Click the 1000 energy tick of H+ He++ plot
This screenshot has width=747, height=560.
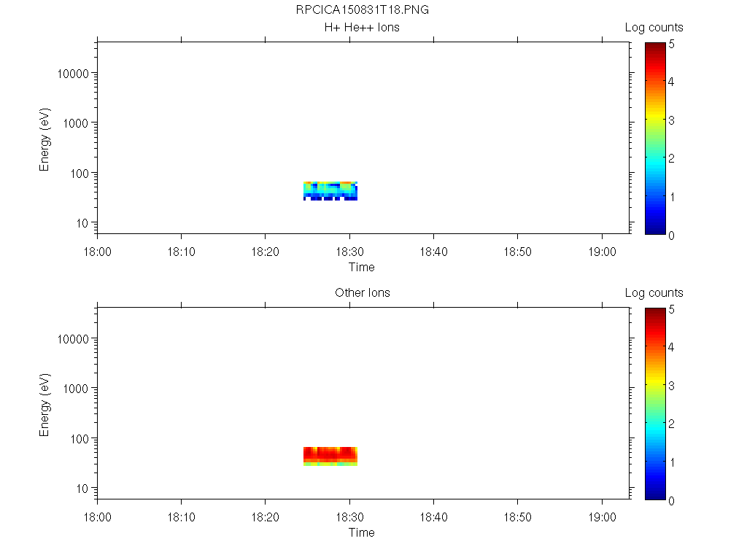point(76,123)
